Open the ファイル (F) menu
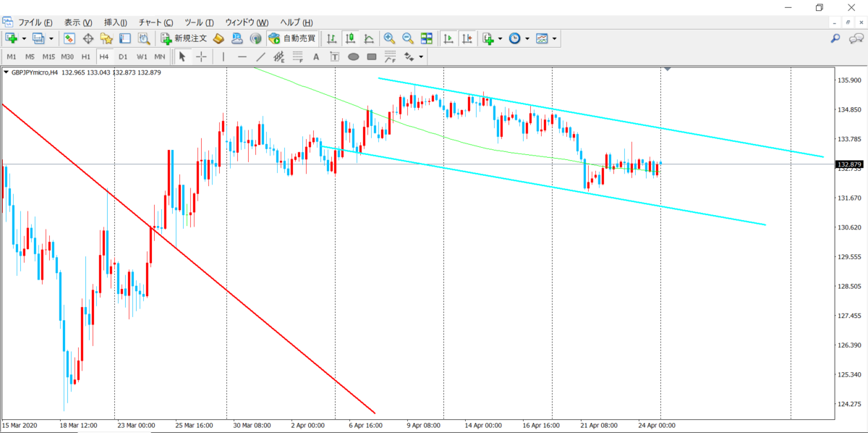 [x=35, y=22]
